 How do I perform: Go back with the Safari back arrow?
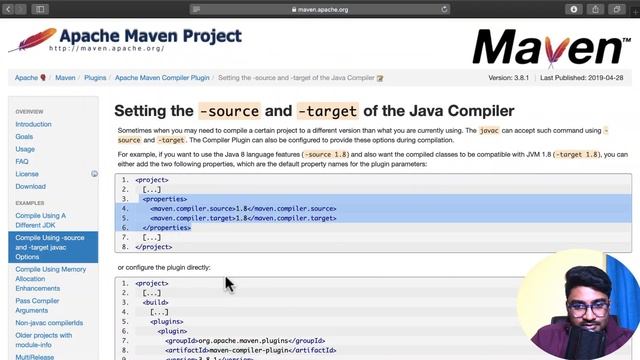(8, 9)
